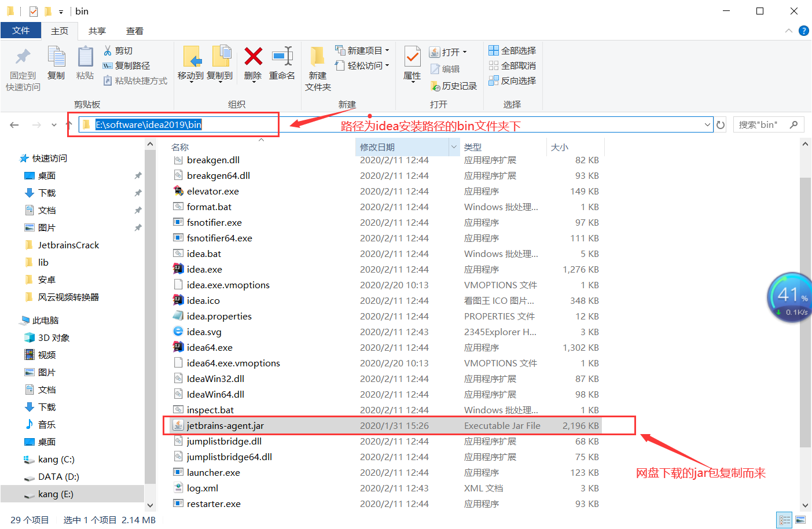Viewport: 812px width, 529px height.
Task: Click the navigation pane scroll down arrow
Action: click(x=150, y=505)
